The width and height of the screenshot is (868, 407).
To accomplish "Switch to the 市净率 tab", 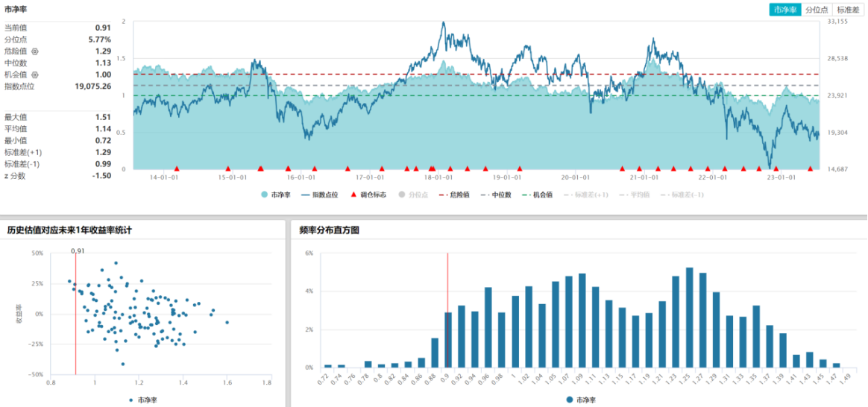I will pos(785,10).
